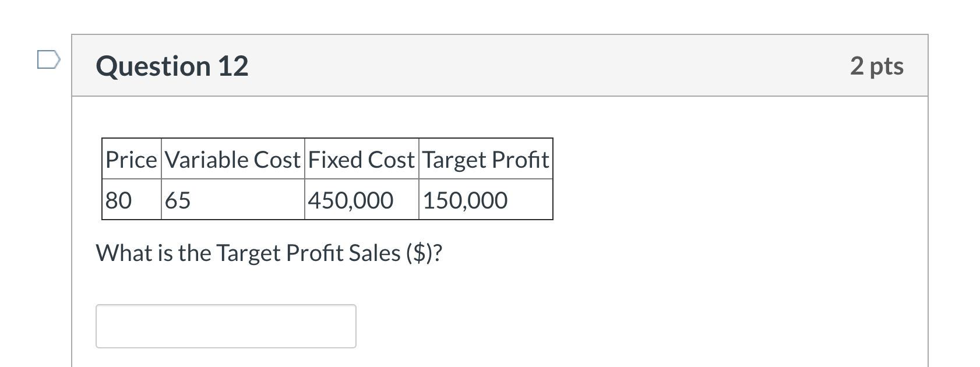Click the 450,000 fixed cost value
This screenshot has width=980, height=367.
click(x=350, y=200)
